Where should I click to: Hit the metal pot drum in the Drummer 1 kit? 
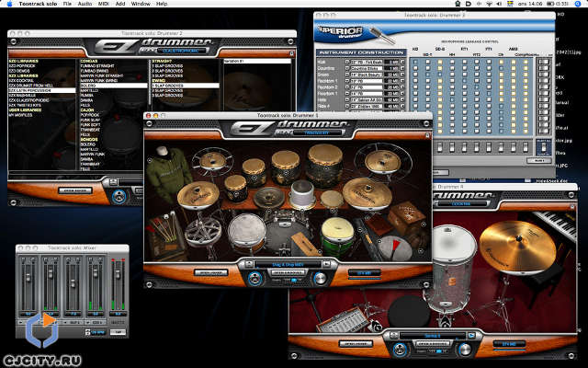(302, 194)
